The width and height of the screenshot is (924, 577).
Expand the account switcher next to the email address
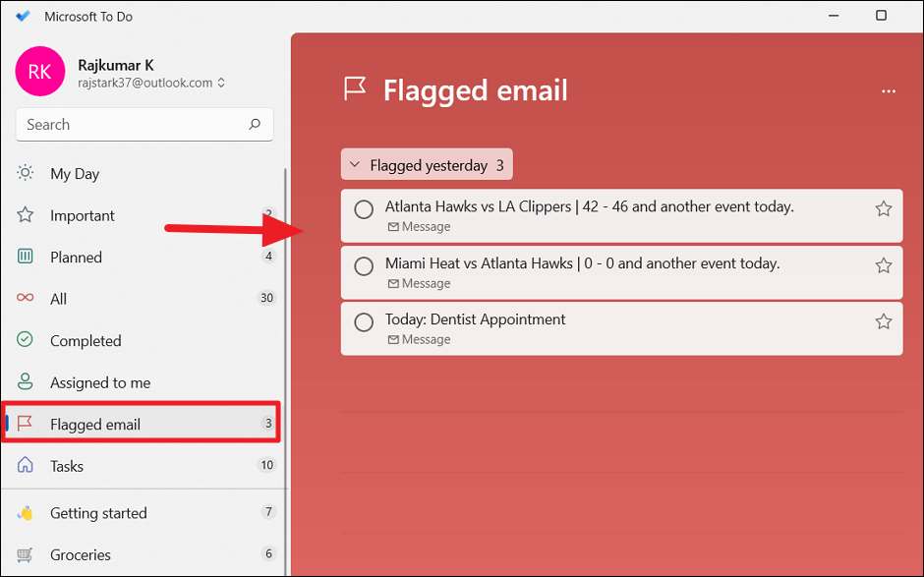[221, 84]
